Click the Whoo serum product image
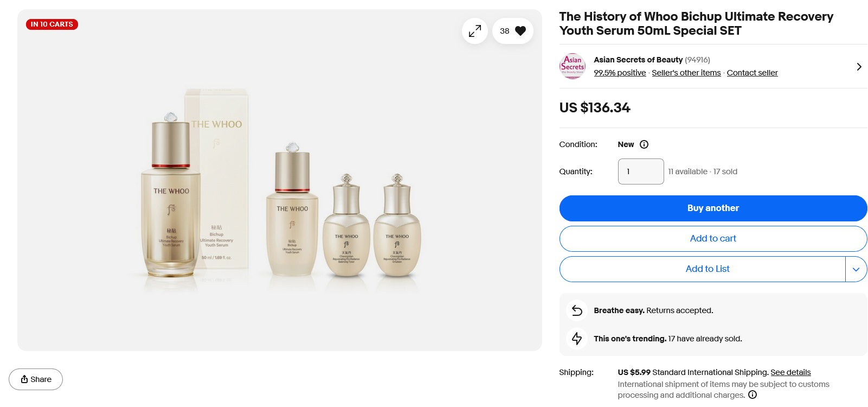 click(279, 190)
